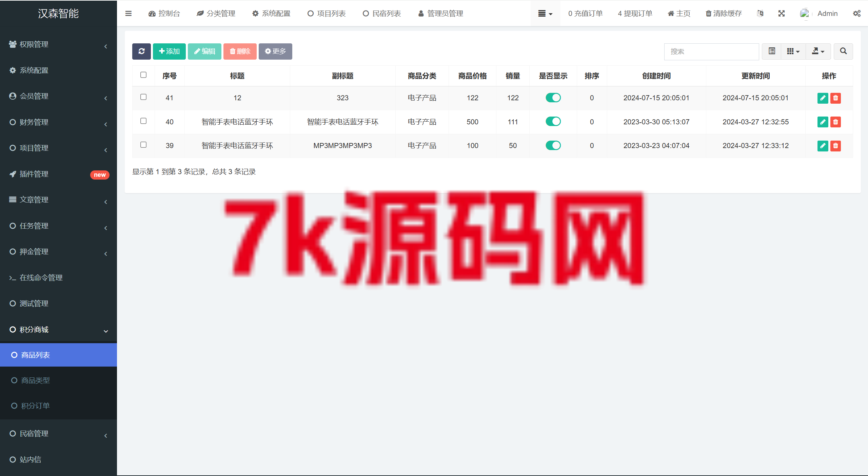
Task: Sort by the 销量 column header
Action: point(513,76)
